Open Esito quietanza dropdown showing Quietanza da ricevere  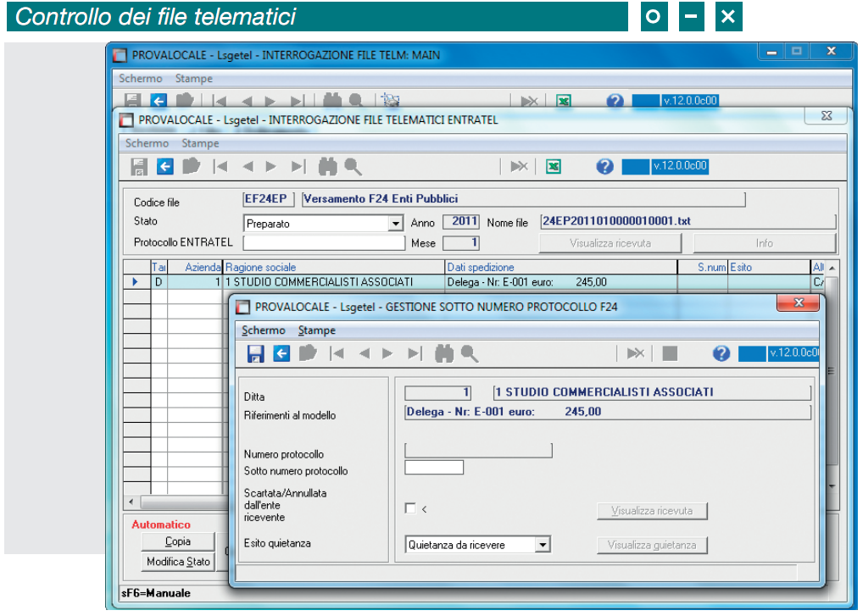point(543,545)
